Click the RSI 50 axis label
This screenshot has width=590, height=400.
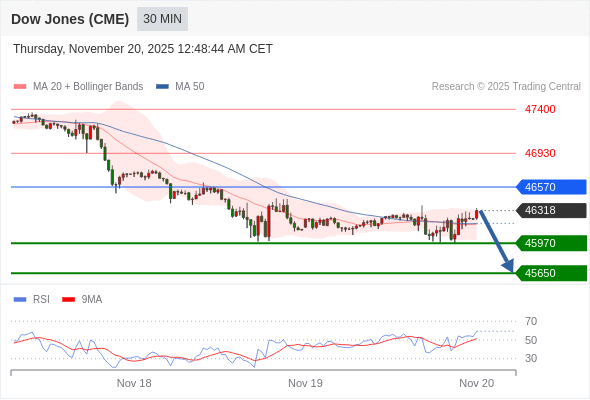point(531,340)
